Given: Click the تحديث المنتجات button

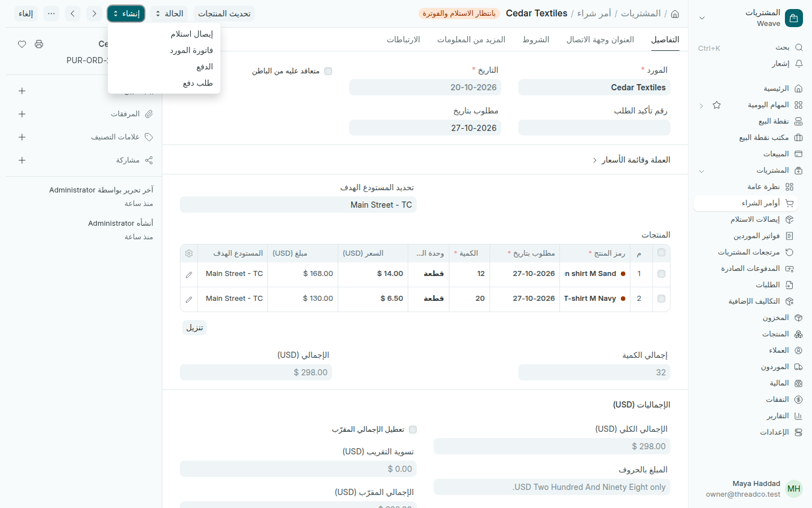Looking at the screenshot, I should pos(224,14).
